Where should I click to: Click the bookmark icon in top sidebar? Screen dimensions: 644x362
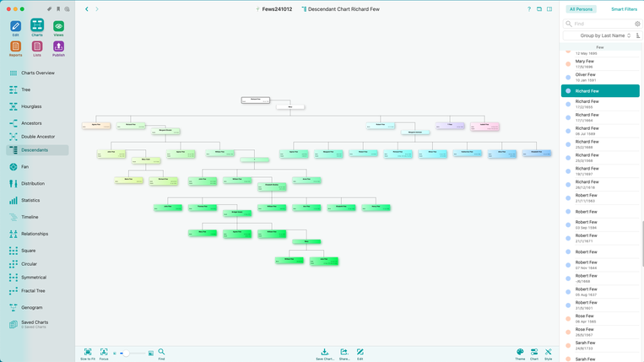click(58, 9)
